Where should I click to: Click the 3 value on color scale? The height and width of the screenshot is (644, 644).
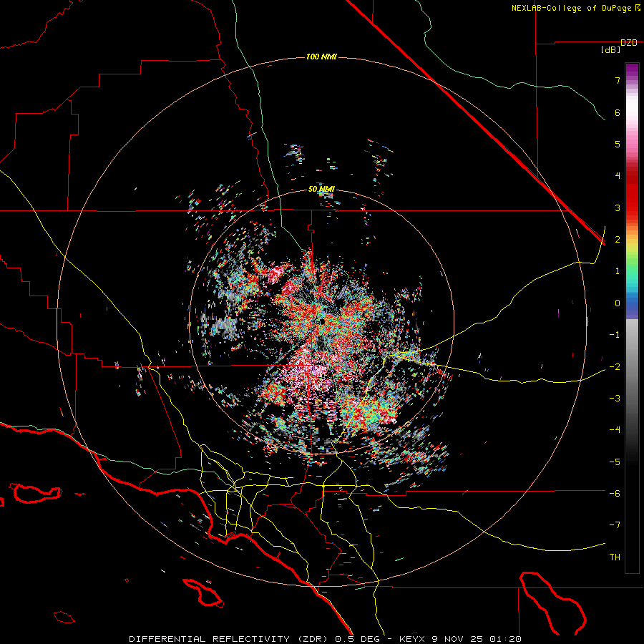pyautogui.click(x=618, y=208)
